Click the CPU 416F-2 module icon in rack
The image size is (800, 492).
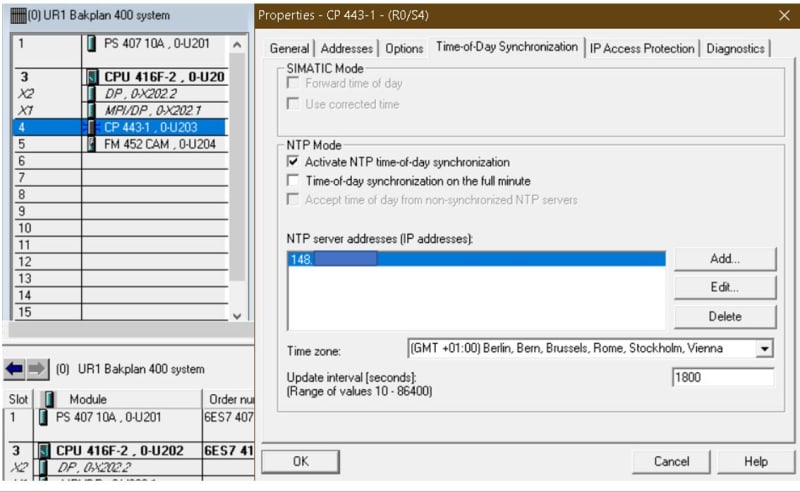[92, 77]
